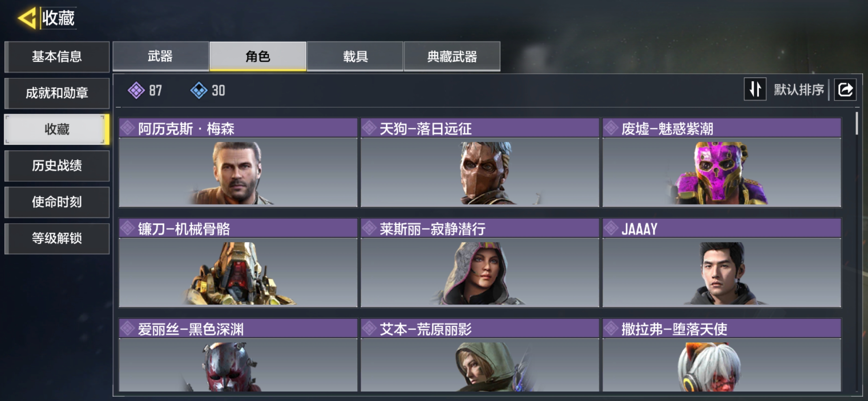Click diamond icon beside 阿历克斯·梅森 title

[128, 128]
